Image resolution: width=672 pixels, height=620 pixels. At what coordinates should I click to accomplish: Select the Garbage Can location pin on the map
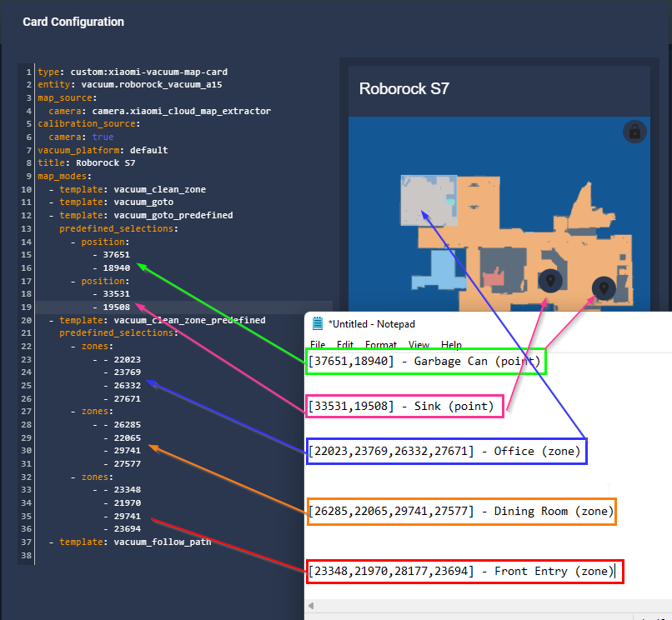pyautogui.click(x=604, y=288)
